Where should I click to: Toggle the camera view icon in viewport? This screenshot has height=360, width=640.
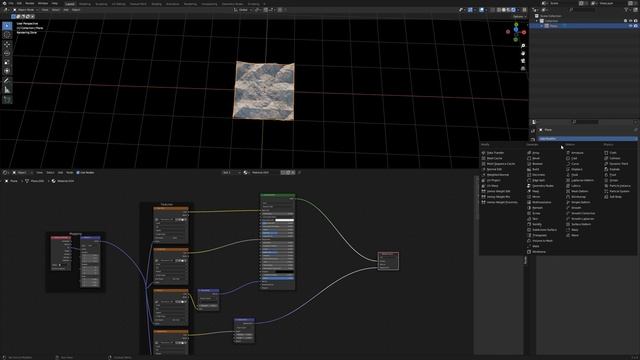coord(523,61)
